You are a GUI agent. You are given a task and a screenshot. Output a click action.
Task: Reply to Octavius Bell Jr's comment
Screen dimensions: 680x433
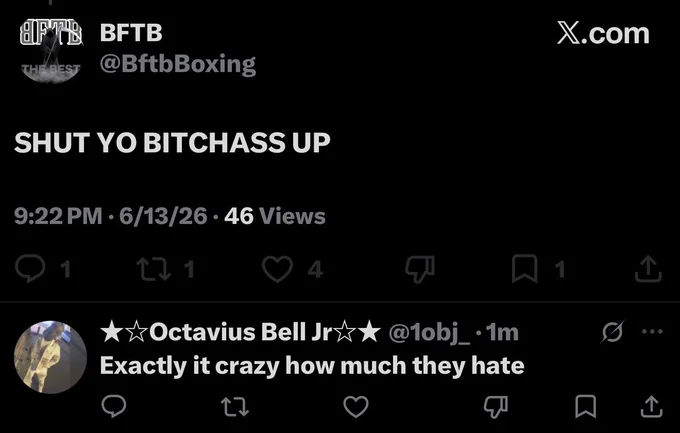click(114, 406)
